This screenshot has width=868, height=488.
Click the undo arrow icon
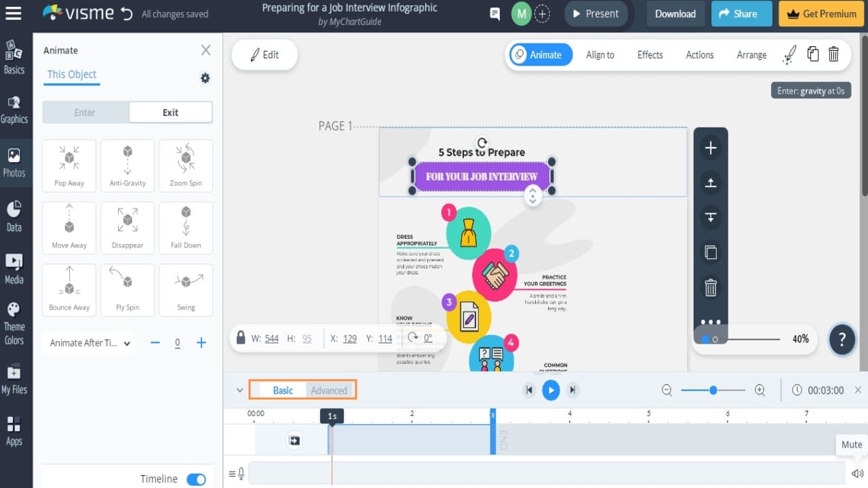(x=126, y=14)
